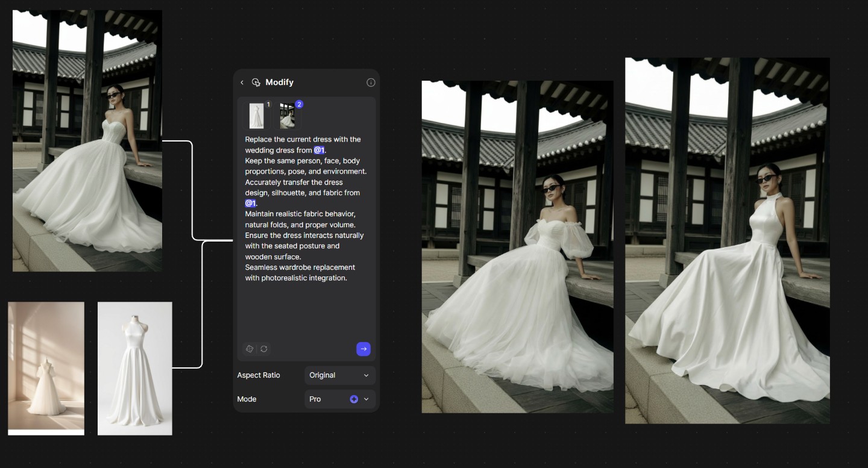Click the generated halter-neck dress result image
Image resolution: width=868 pixels, height=468 pixels.
[727, 241]
